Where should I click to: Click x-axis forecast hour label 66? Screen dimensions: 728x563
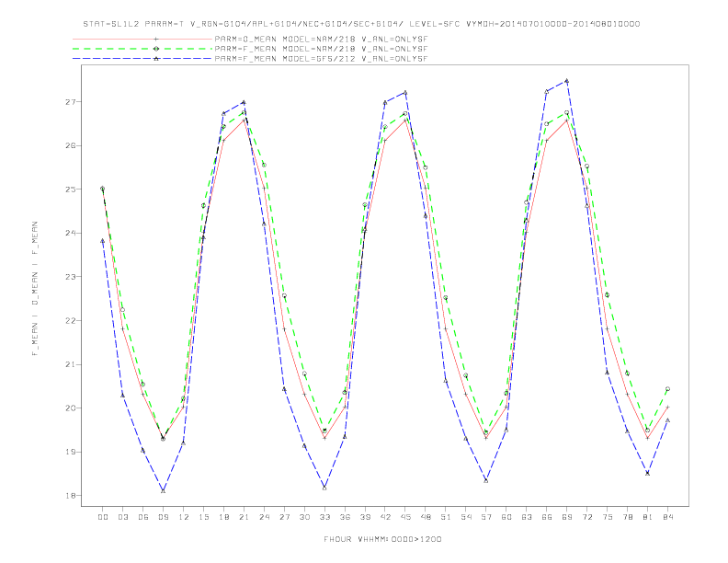click(547, 517)
